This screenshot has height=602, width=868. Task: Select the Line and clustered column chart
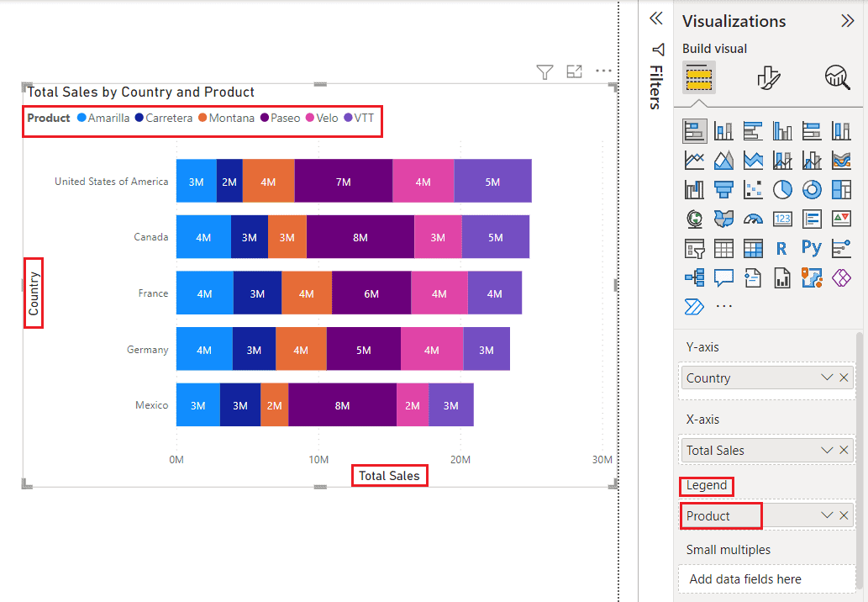coord(812,161)
